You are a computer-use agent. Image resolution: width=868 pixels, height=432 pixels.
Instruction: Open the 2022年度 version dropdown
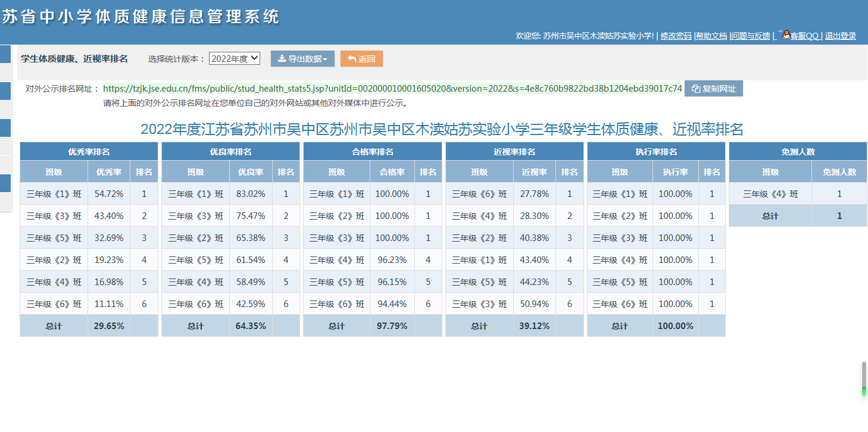[x=235, y=58]
